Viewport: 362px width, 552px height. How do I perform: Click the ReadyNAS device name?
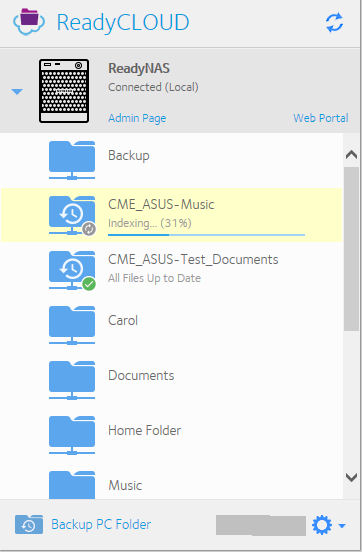pyautogui.click(x=139, y=68)
